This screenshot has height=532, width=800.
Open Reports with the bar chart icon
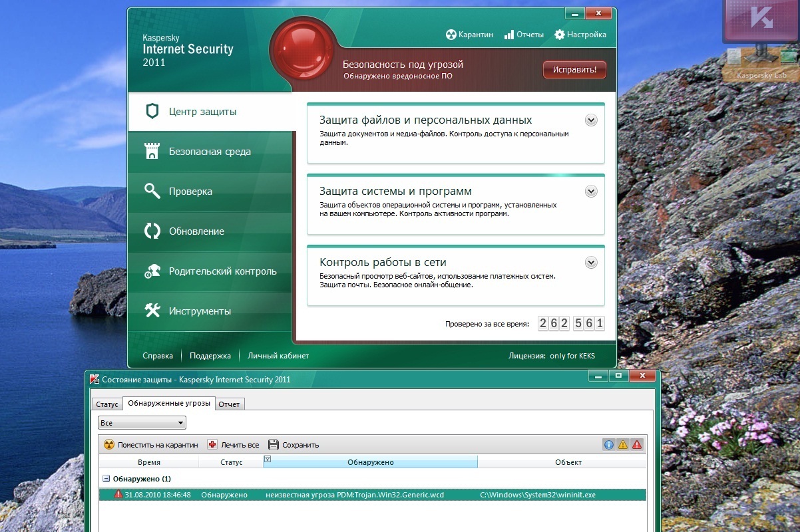(x=509, y=35)
